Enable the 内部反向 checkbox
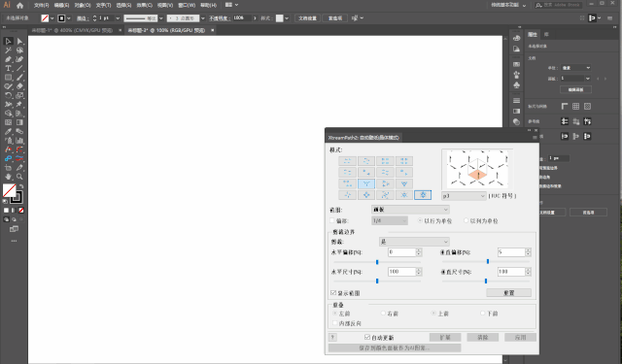The width and height of the screenshot is (622, 364). pyautogui.click(x=335, y=323)
